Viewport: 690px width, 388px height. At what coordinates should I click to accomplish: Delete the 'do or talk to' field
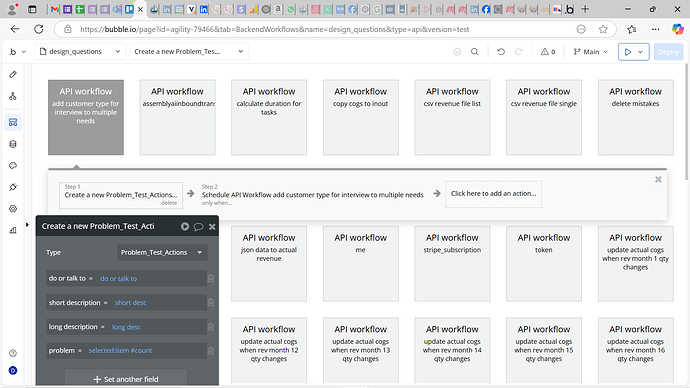pyautogui.click(x=211, y=278)
